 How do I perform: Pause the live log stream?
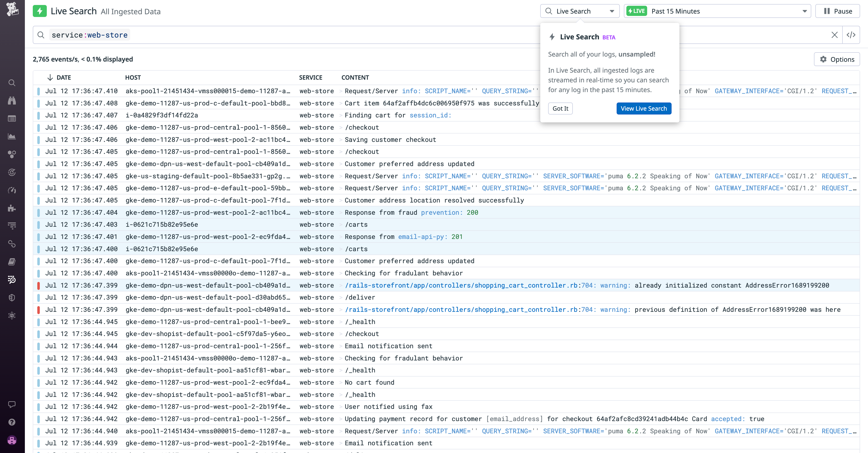[x=838, y=11]
